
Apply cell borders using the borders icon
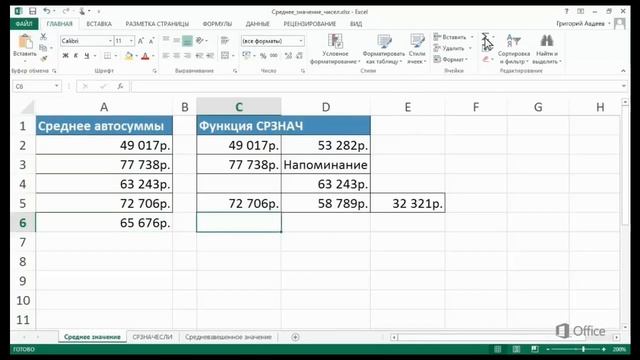tap(107, 56)
